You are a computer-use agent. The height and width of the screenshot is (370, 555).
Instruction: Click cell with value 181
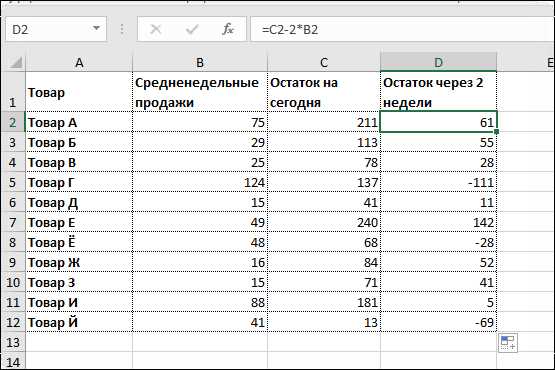pos(324,302)
